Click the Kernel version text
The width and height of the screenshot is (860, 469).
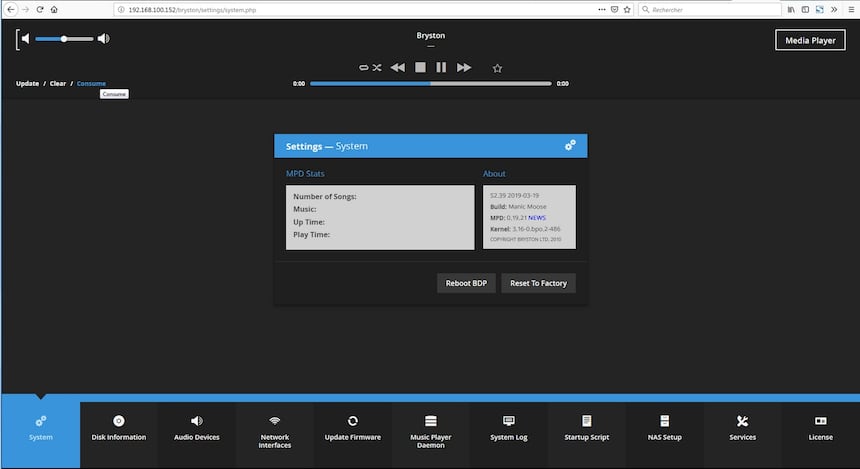point(525,229)
